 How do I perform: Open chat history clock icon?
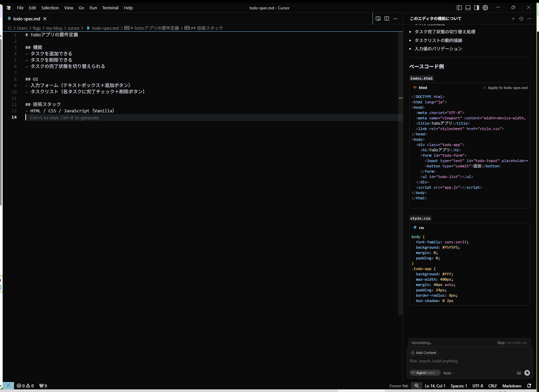click(x=521, y=19)
